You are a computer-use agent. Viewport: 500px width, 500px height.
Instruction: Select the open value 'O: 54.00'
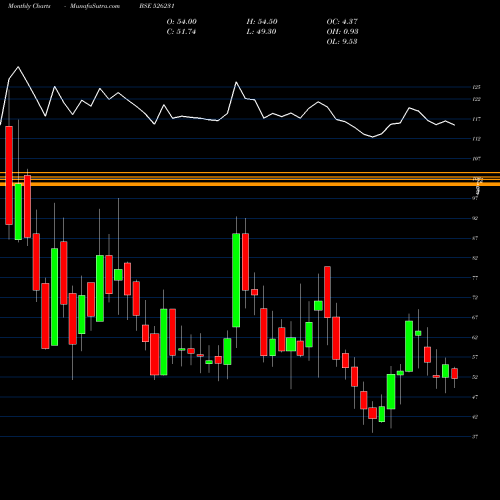(x=182, y=22)
